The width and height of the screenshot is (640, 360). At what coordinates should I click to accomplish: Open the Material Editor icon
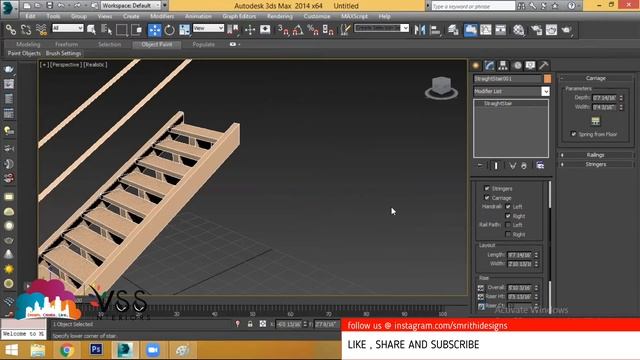[519, 29]
